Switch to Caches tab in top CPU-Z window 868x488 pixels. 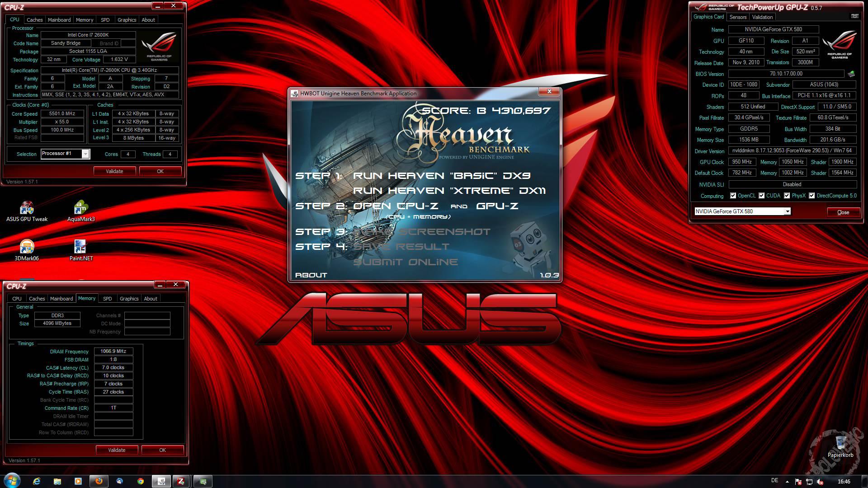[x=34, y=20]
